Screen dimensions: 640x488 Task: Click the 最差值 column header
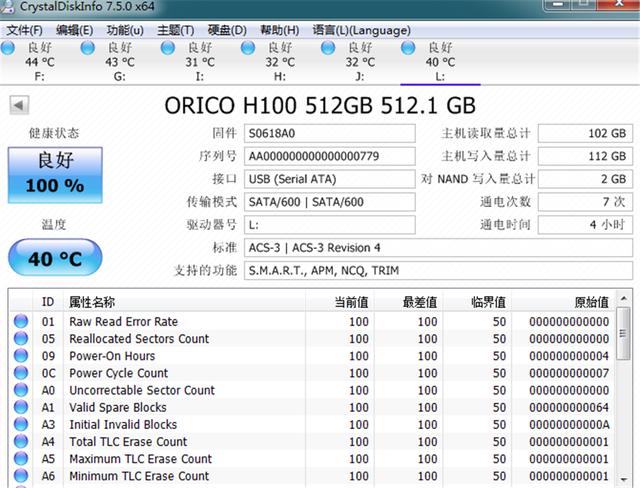pos(408,302)
